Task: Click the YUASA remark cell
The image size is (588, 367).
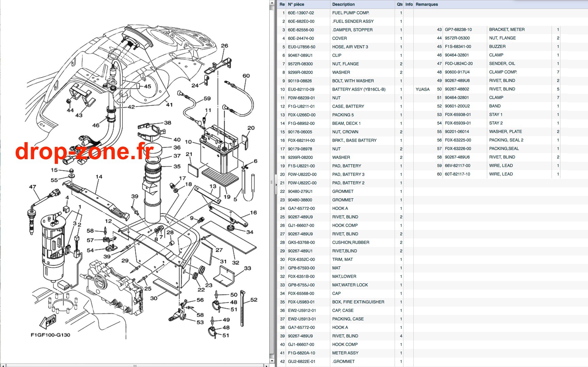Action: point(423,89)
